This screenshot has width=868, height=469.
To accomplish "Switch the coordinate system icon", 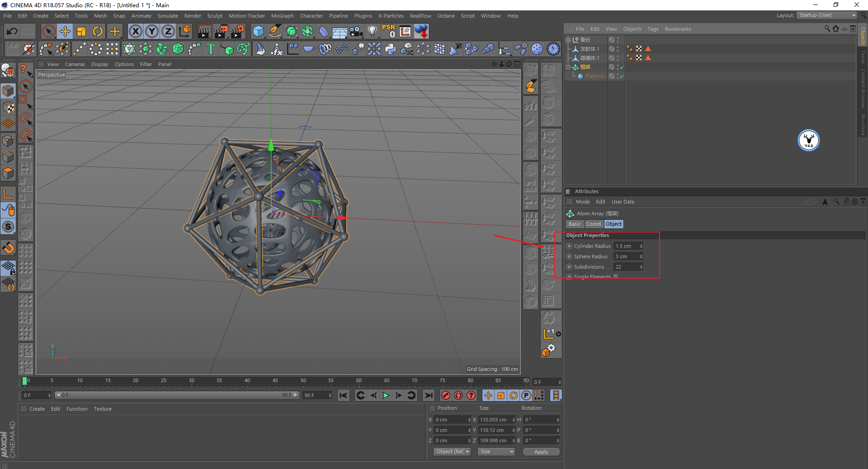I will (184, 31).
